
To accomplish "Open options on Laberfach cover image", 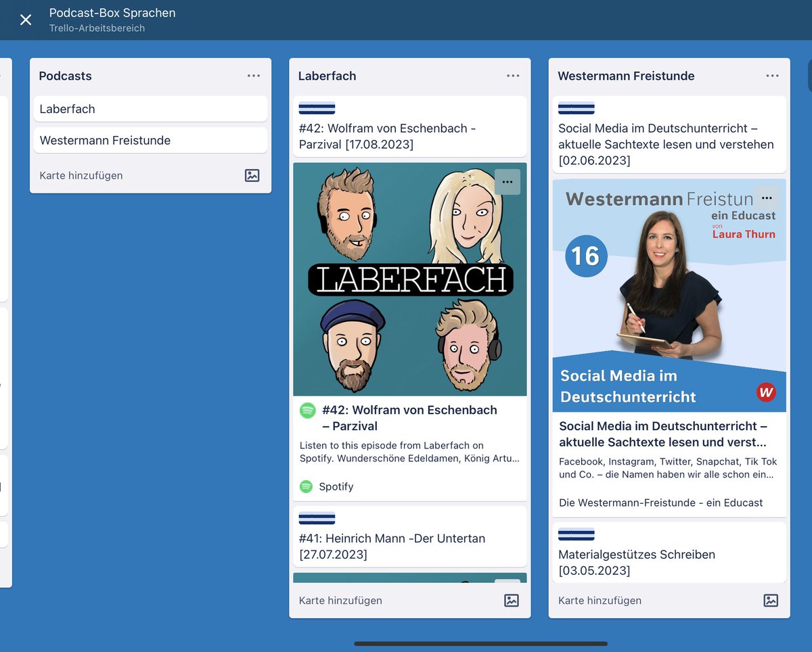I will tap(507, 182).
